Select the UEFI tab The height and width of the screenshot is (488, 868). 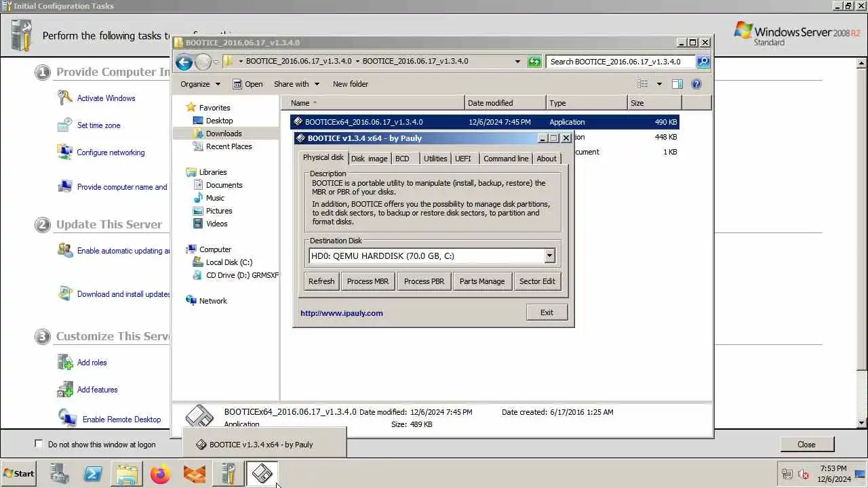pos(462,159)
